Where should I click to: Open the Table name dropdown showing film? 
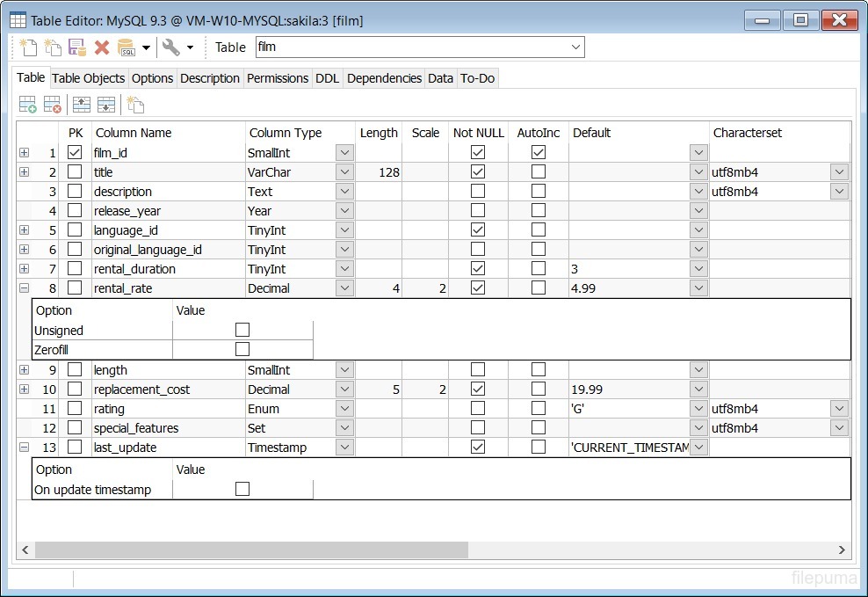pyautogui.click(x=576, y=47)
